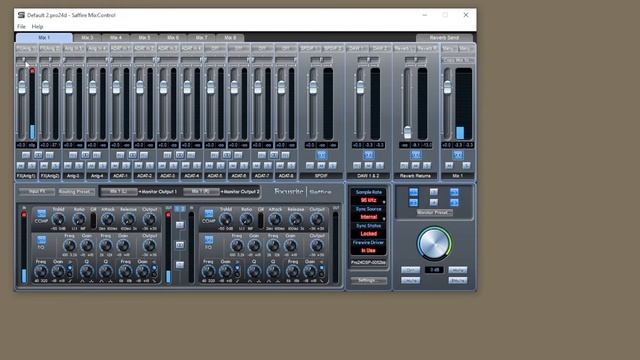
Task: Click the Input FX button
Action: pos(36,191)
